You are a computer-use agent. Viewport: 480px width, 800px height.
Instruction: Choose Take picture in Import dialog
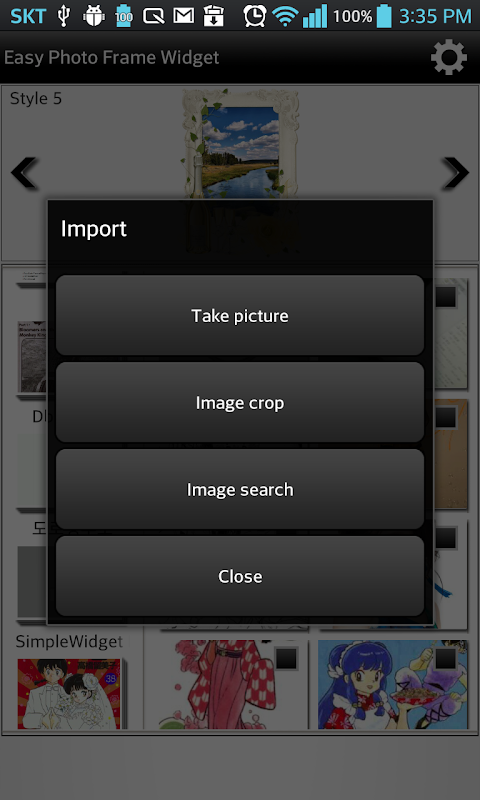point(240,315)
